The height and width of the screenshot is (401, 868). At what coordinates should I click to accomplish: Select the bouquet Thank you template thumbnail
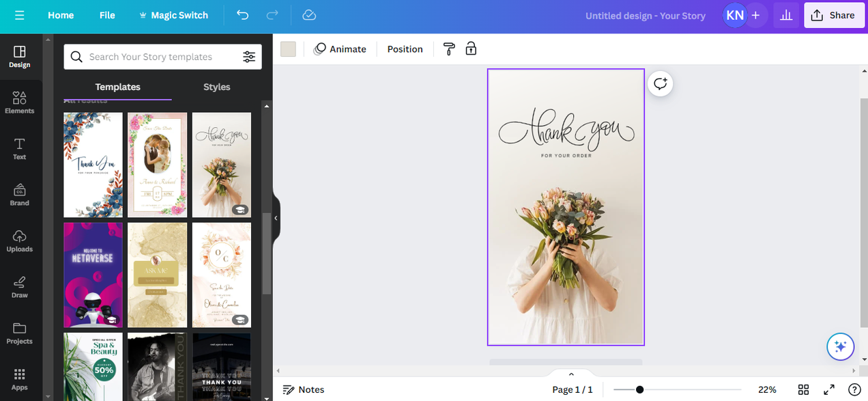pos(221,165)
